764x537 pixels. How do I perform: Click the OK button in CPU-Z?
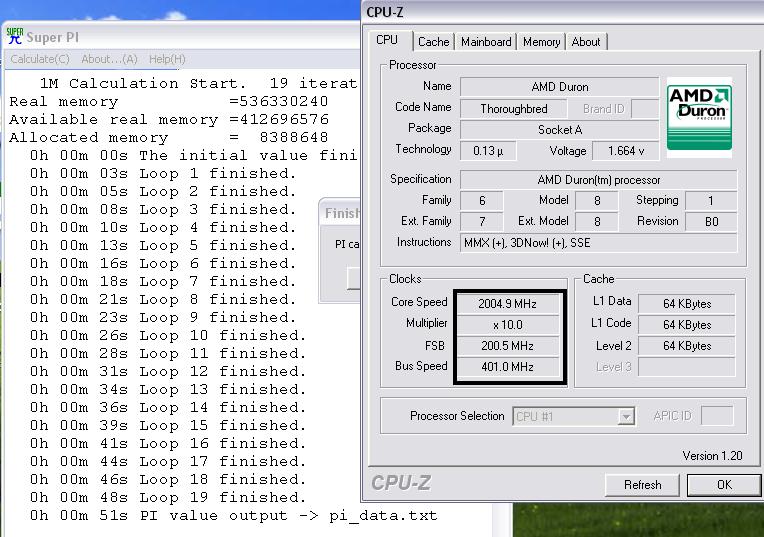(x=724, y=485)
